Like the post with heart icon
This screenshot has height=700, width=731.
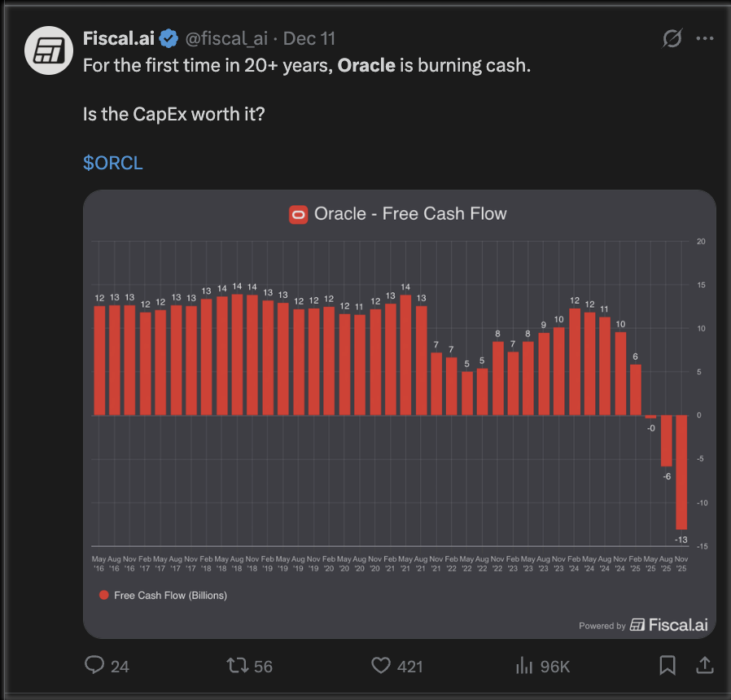click(x=381, y=666)
